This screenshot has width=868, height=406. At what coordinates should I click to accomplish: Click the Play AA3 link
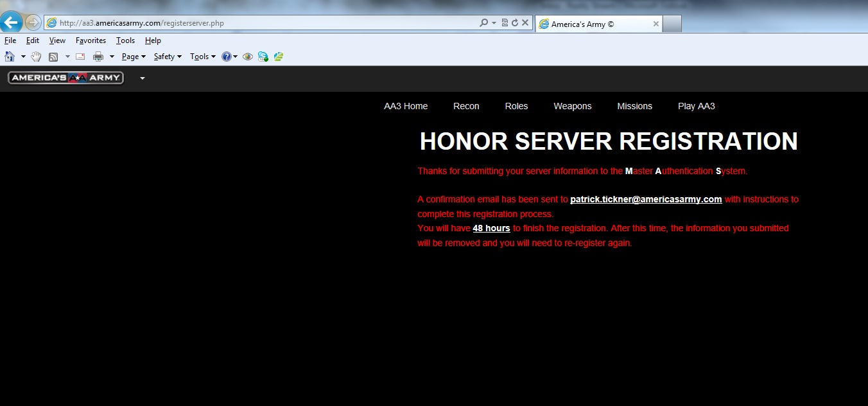pyautogui.click(x=697, y=106)
